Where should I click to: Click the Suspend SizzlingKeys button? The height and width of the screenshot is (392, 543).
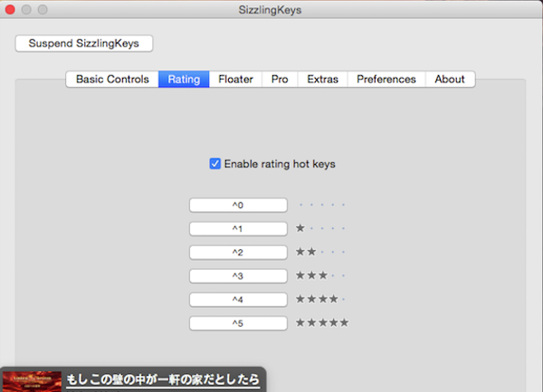point(84,43)
